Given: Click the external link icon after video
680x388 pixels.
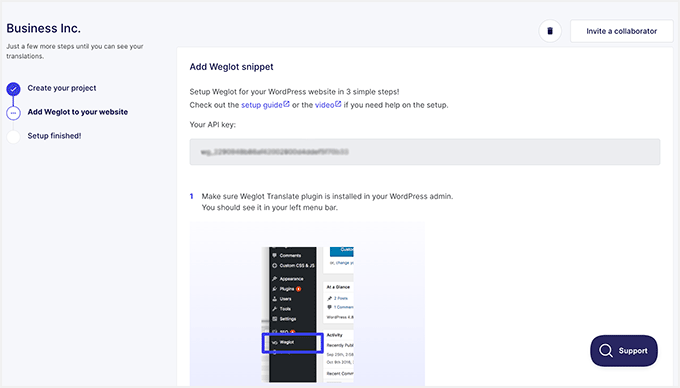Looking at the screenshot, I should [338, 104].
